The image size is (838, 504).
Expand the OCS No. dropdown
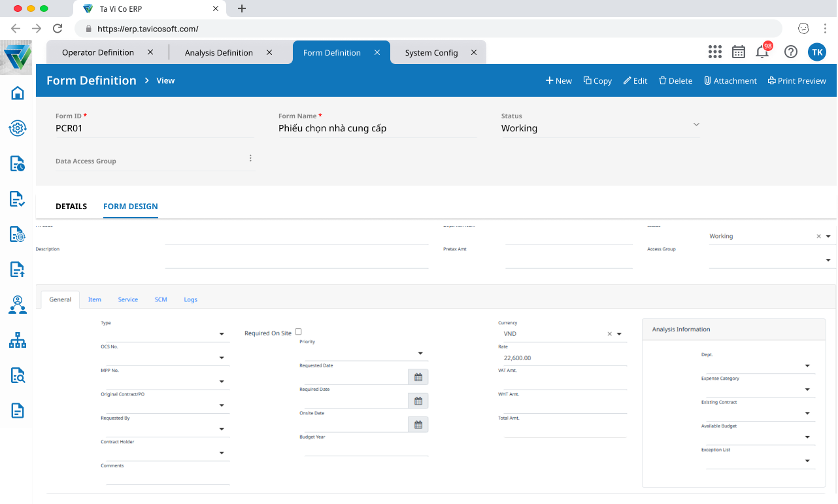click(x=222, y=358)
